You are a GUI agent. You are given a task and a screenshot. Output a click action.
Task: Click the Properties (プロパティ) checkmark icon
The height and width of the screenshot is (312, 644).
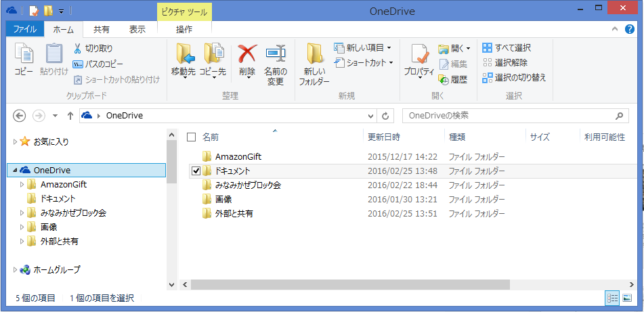[419, 53]
